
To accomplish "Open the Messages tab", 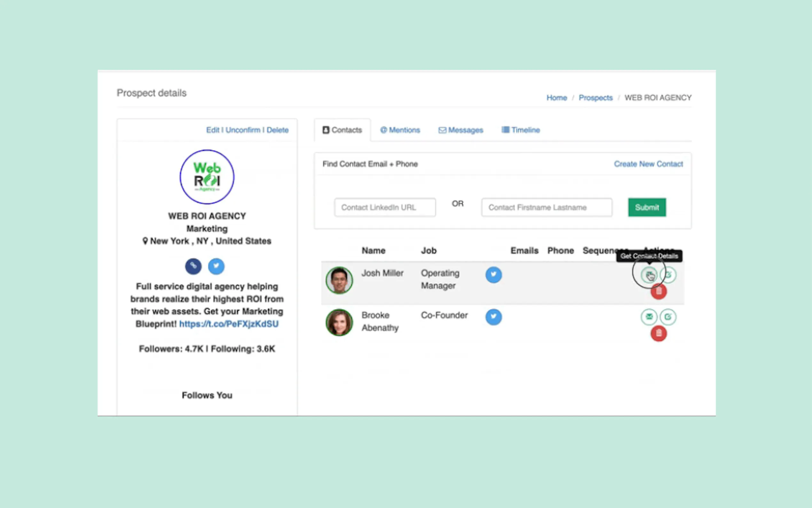I will [461, 130].
